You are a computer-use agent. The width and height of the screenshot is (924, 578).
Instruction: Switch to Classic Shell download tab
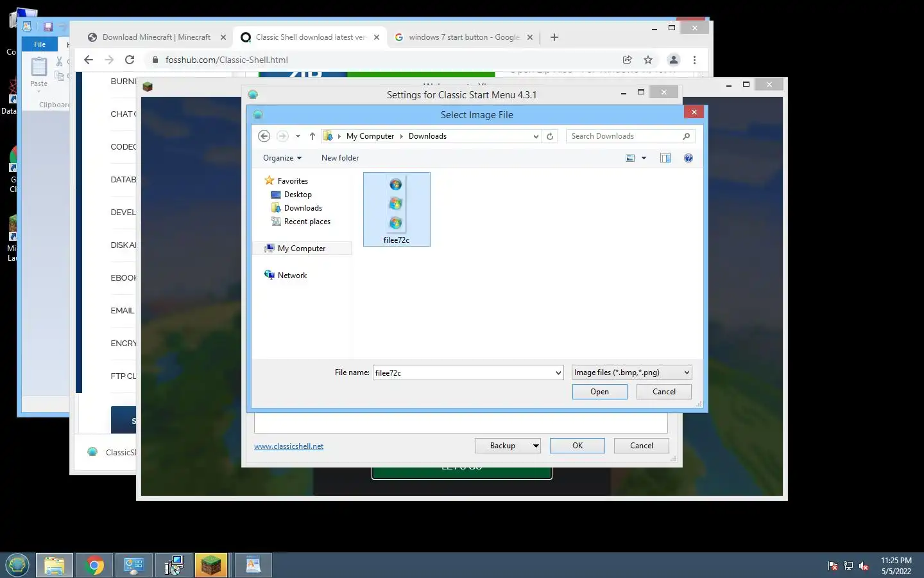tap(311, 37)
